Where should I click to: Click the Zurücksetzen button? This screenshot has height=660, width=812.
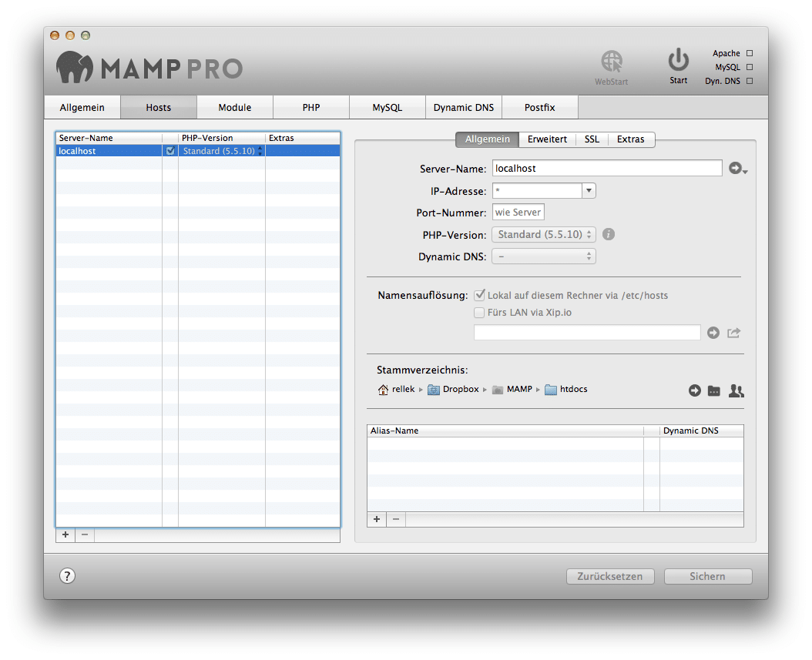610,576
